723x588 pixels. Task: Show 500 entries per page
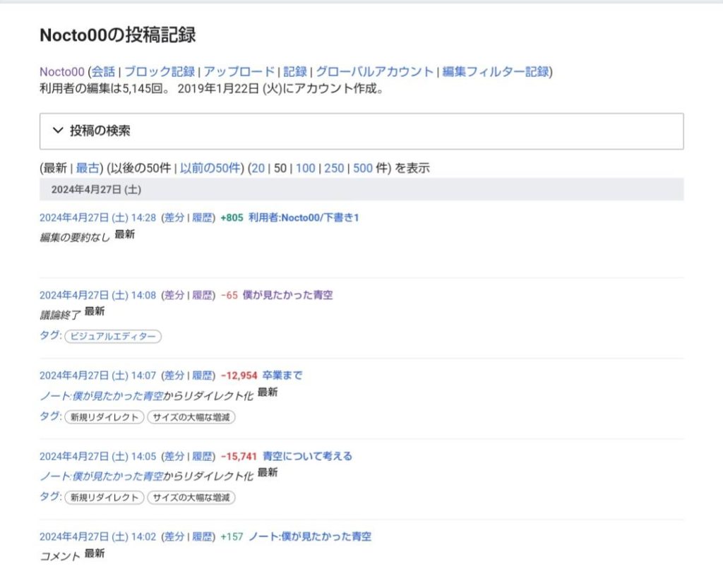click(x=363, y=168)
